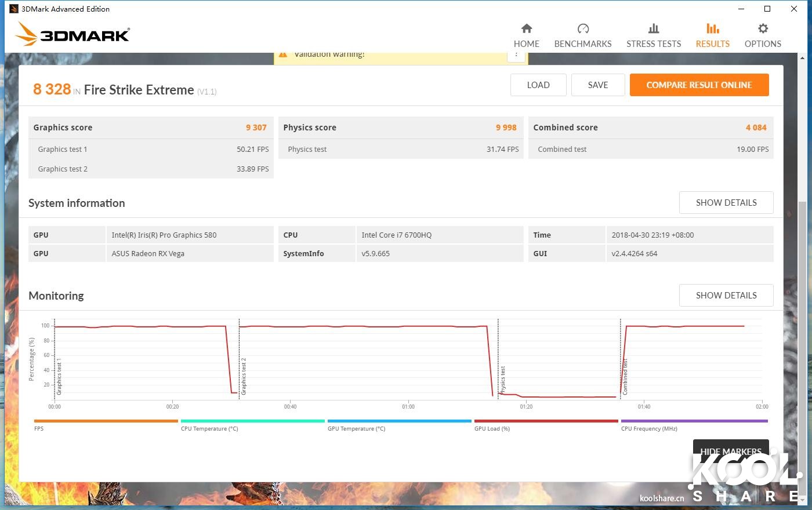Click the home house icon
812x510 pixels.
[527, 28]
